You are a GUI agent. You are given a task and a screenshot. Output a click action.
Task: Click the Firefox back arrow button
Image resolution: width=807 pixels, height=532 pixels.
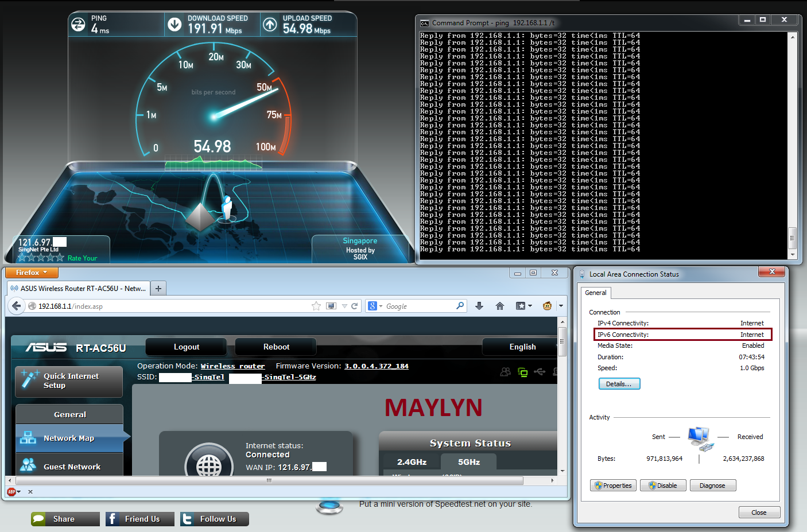[17, 306]
